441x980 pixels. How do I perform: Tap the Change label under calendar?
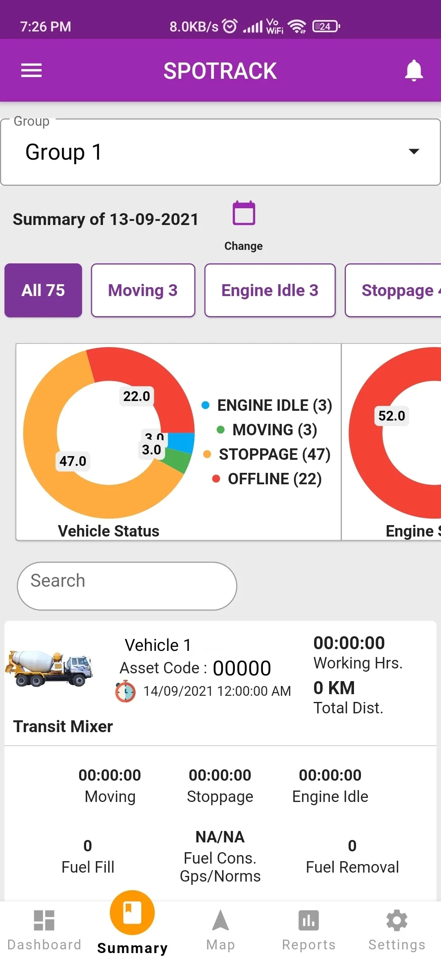243,246
